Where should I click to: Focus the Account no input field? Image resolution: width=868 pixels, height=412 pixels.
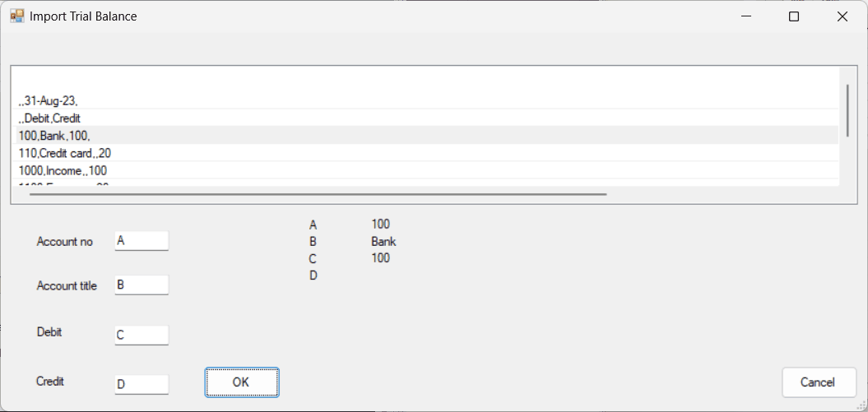point(142,241)
